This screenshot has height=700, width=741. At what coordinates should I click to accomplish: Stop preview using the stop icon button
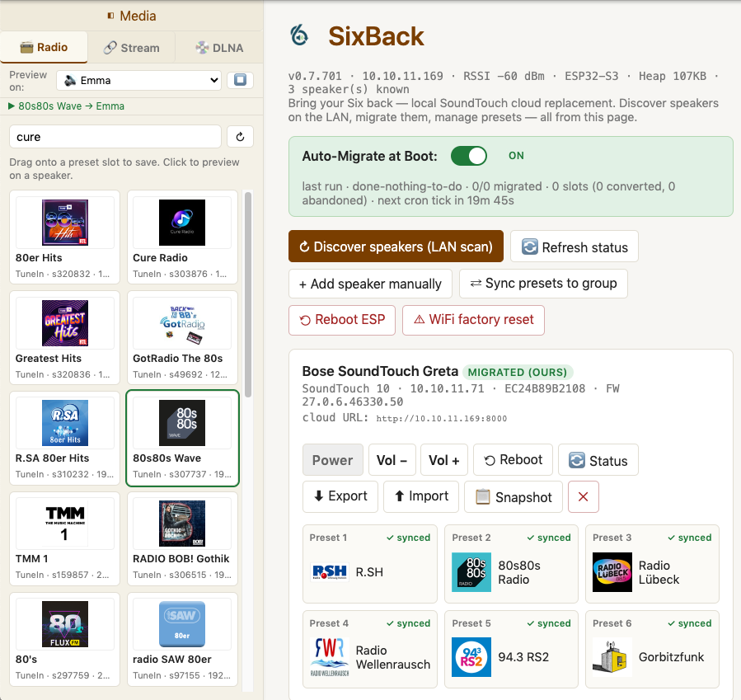click(x=240, y=80)
